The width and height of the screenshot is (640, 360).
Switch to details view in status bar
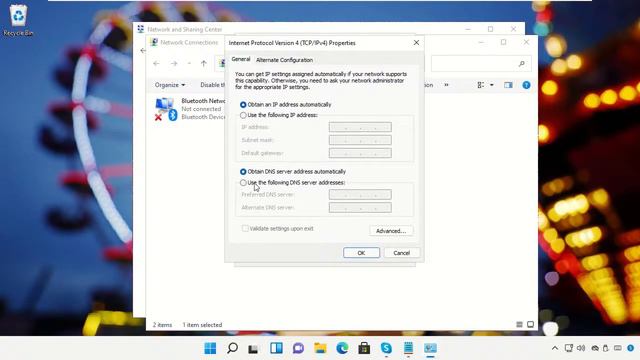click(x=519, y=324)
